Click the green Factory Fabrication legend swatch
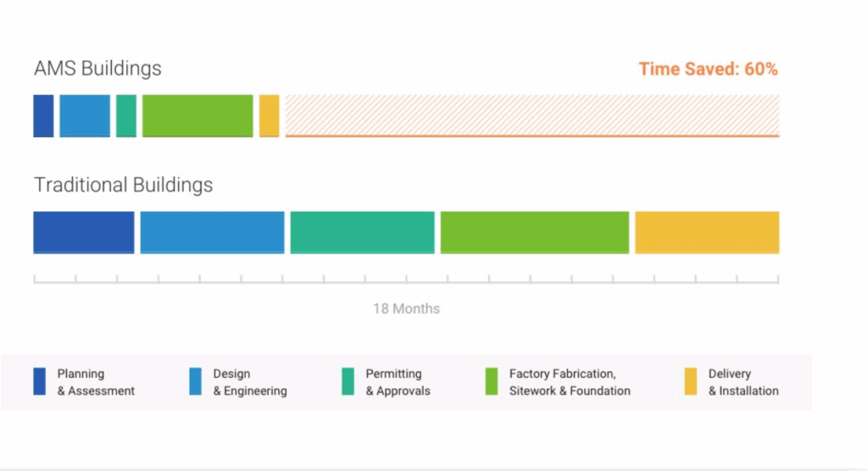Screen dimensions: 868x471 click(x=492, y=382)
